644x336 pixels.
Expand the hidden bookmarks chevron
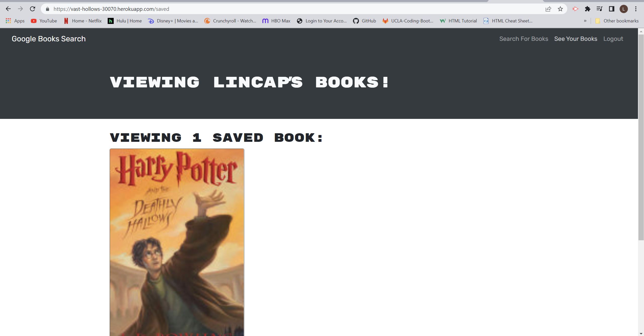(x=585, y=21)
